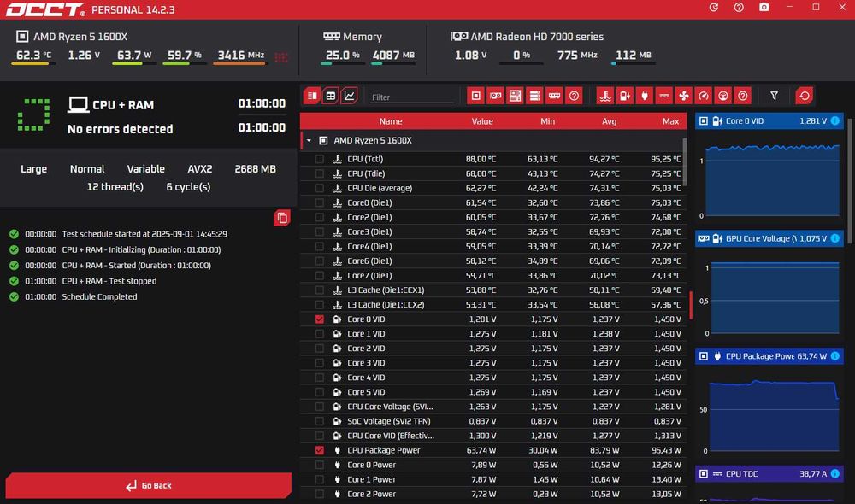The image size is (855, 504).
Task: Select the Core 0 VID graph header
Action: tap(769, 121)
